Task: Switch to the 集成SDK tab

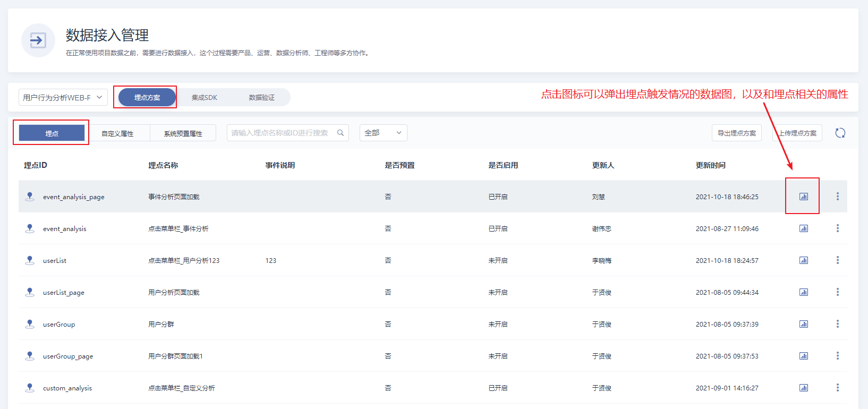Action: click(205, 97)
